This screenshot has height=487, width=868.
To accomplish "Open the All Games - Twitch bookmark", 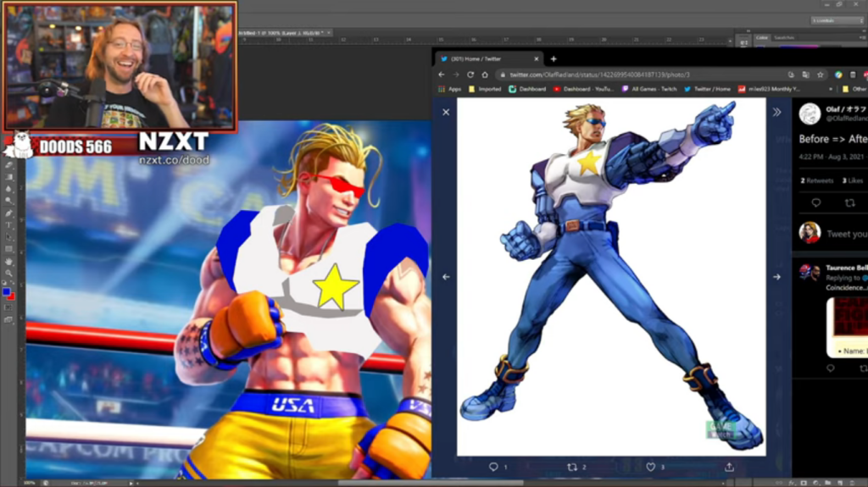I will coord(650,89).
